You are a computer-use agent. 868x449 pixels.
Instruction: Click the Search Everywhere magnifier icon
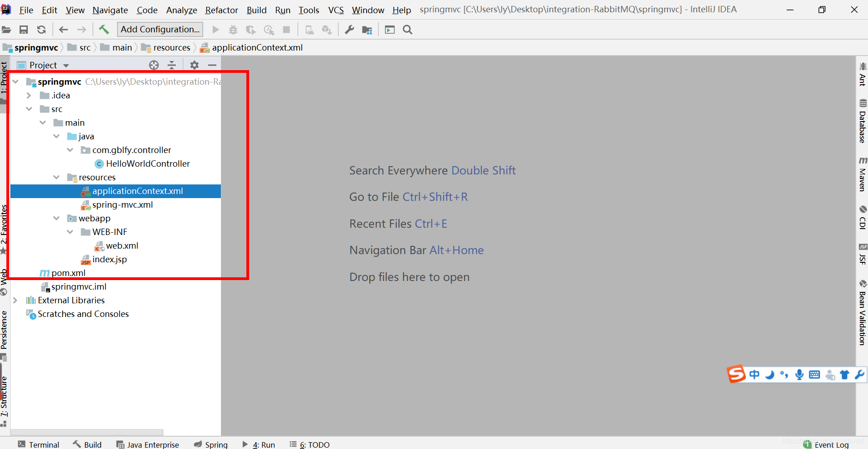[408, 30]
